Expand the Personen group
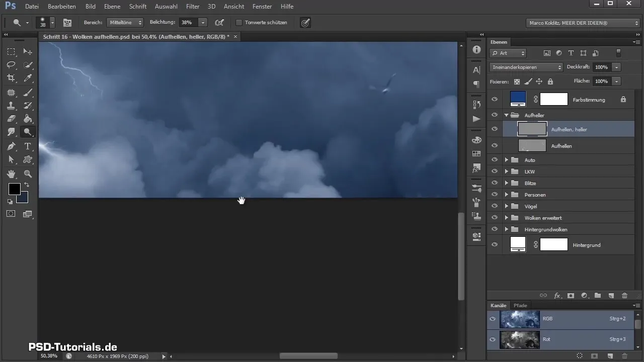The image size is (644, 362). (x=507, y=195)
